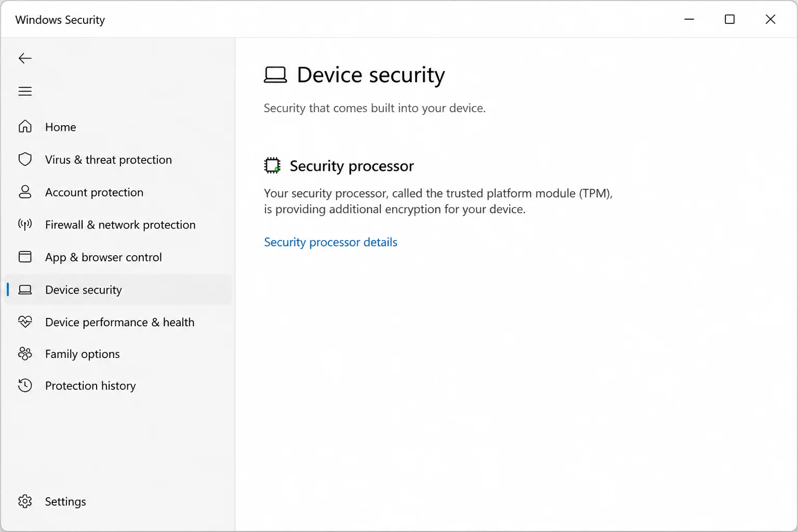Screen dimensions: 798x532
Task: Select Device security label in sidebar
Action: [x=84, y=290]
